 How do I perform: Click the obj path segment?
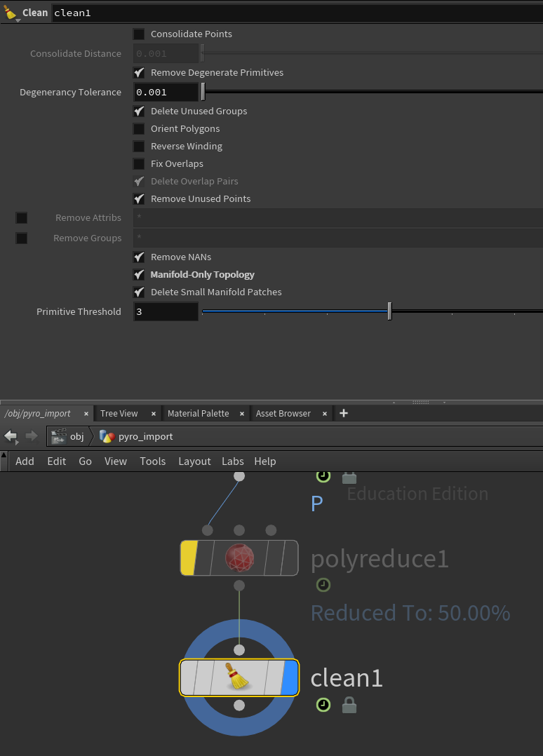tap(68, 436)
